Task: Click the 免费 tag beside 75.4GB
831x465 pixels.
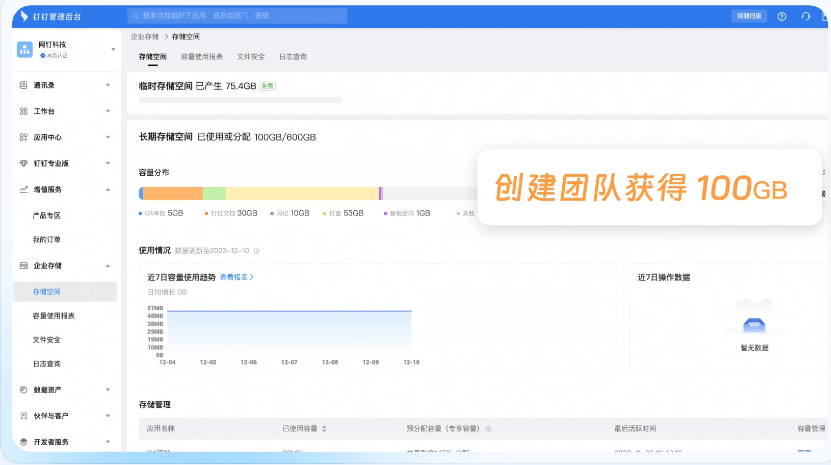Action: pyautogui.click(x=268, y=86)
